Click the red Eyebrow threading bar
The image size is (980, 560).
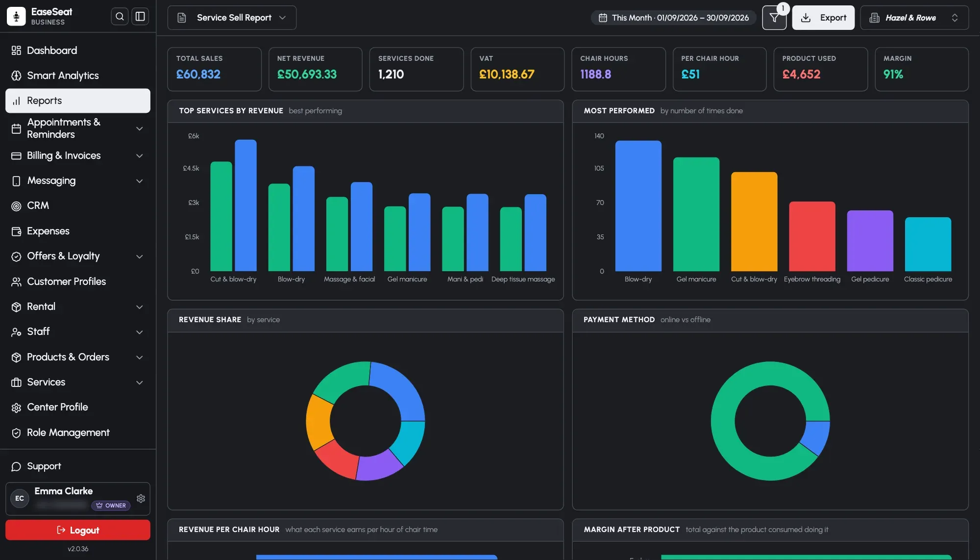[x=812, y=236]
